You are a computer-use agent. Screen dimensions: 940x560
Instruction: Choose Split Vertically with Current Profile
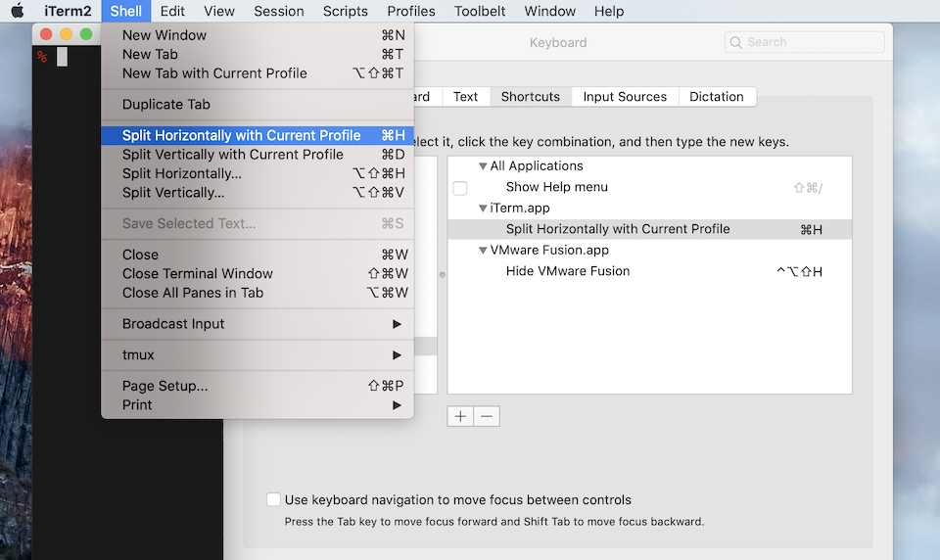[233, 155]
